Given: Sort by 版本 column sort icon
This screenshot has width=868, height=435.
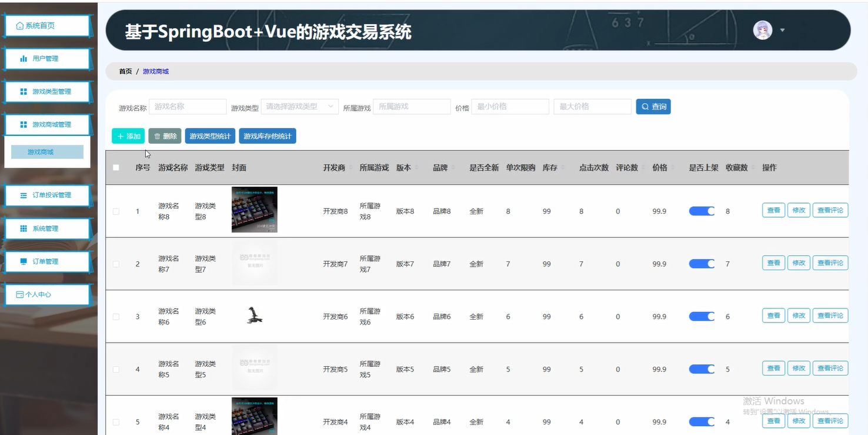Looking at the screenshot, I should pyautogui.click(x=416, y=168).
